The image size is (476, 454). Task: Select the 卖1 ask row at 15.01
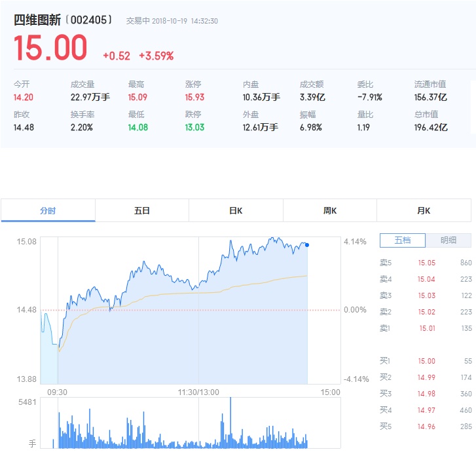point(426,328)
